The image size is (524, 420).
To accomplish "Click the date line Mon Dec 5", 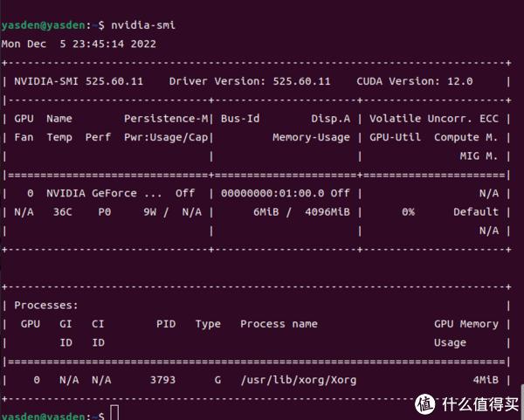I will pyautogui.click(x=79, y=45).
